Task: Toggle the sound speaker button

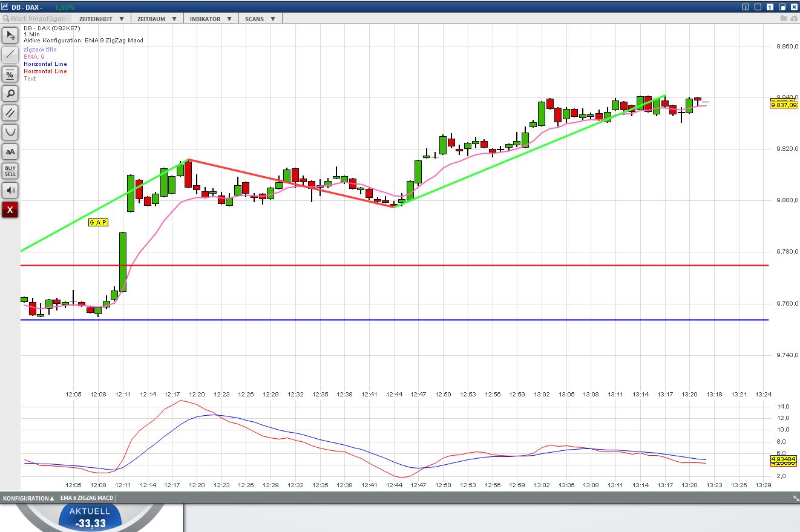Action: pyautogui.click(x=10, y=190)
